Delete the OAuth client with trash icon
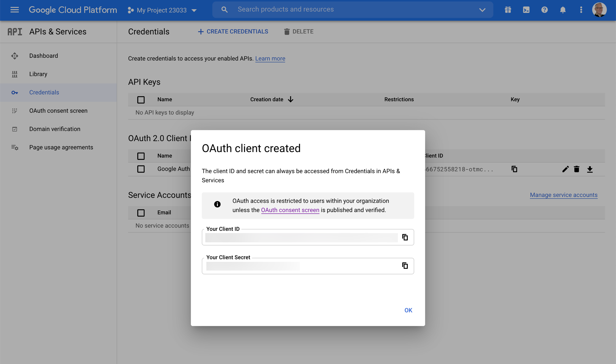The height and width of the screenshot is (364, 616). point(577,169)
